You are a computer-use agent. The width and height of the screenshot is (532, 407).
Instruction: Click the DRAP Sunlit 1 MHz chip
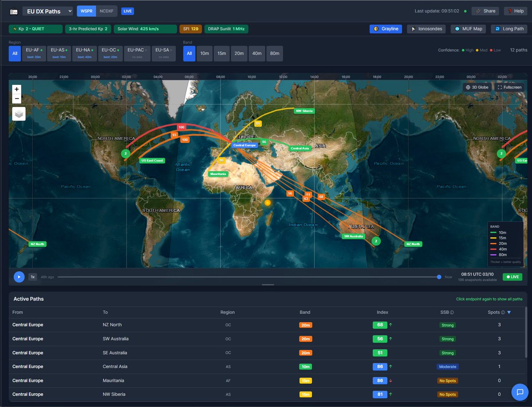coord(226,29)
